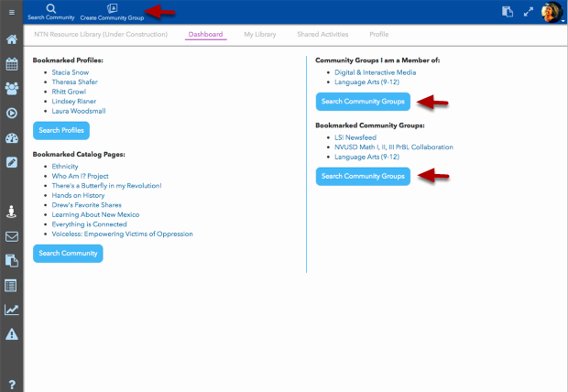The width and height of the screenshot is (568, 392).
Task: Toggle fullscreen with the expand arrows icon
Action: [x=529, y=12]
